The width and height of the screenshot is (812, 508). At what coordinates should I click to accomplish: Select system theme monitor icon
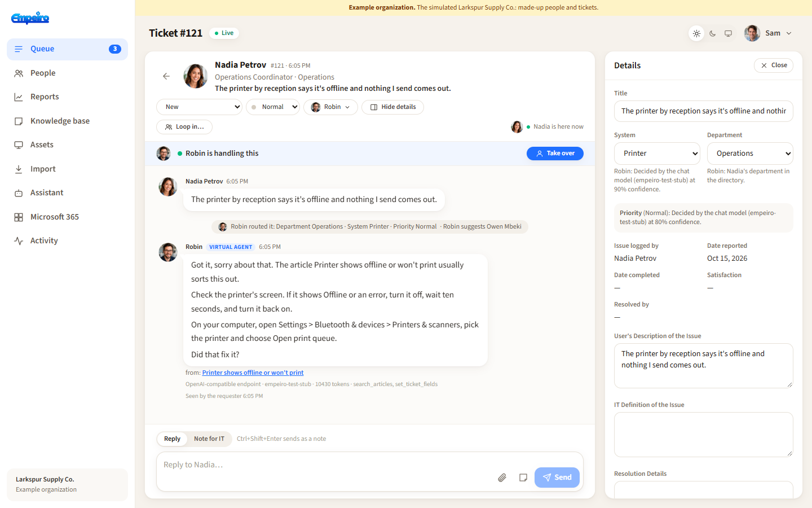[729, 33]
